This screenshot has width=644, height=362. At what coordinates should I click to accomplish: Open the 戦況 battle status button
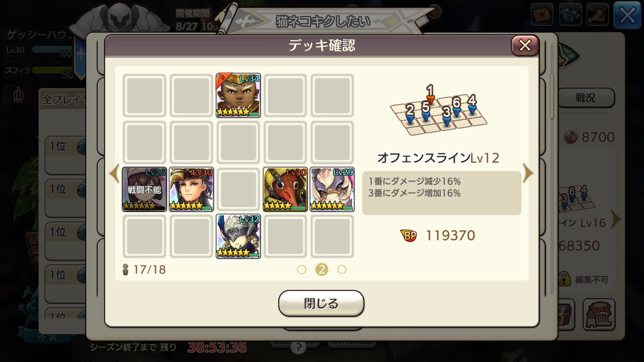[586, 98]
